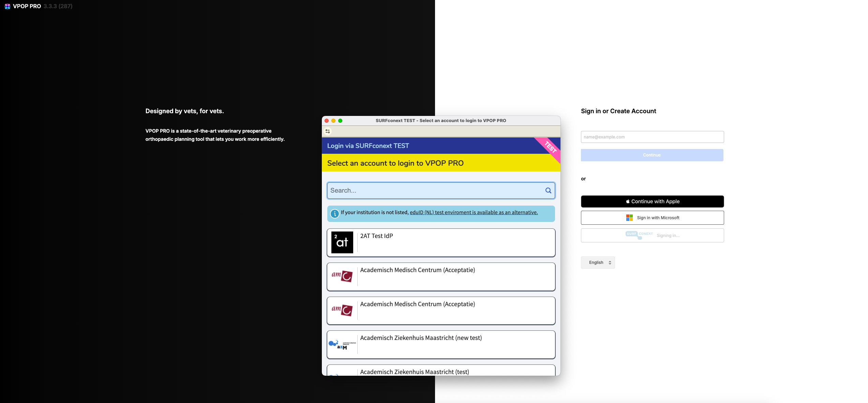Select Academisch Ziekenhuis Maastricht (test)

[x=441, y=370]
